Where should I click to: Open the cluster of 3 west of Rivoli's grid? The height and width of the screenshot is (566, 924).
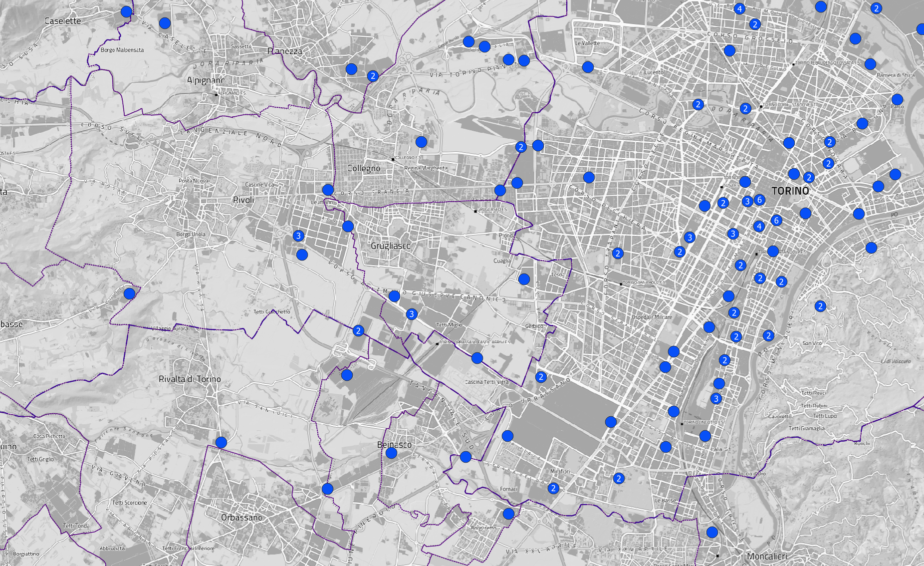click(x=298, y=236)
